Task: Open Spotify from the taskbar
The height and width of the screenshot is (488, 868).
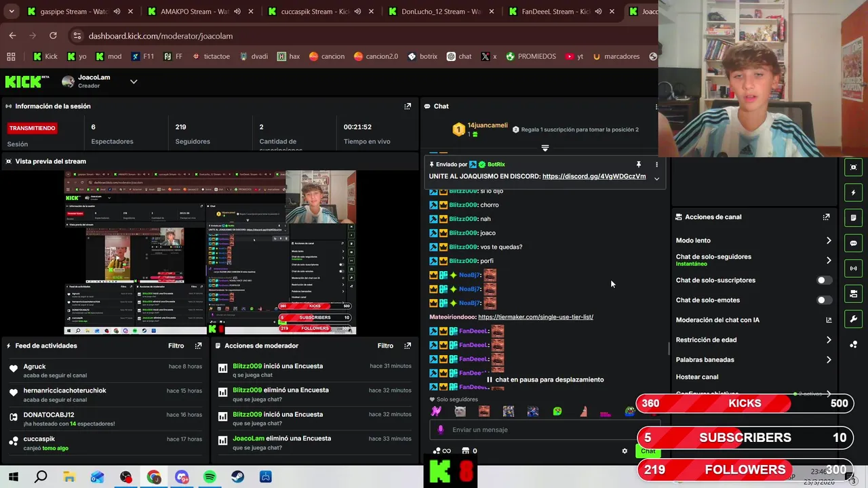Action: 210,477
